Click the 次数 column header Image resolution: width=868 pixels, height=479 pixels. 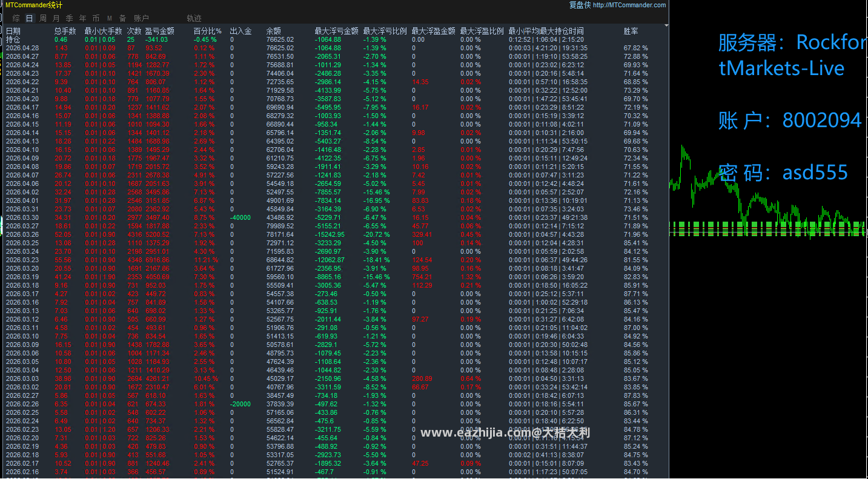[x=134, y=31]
